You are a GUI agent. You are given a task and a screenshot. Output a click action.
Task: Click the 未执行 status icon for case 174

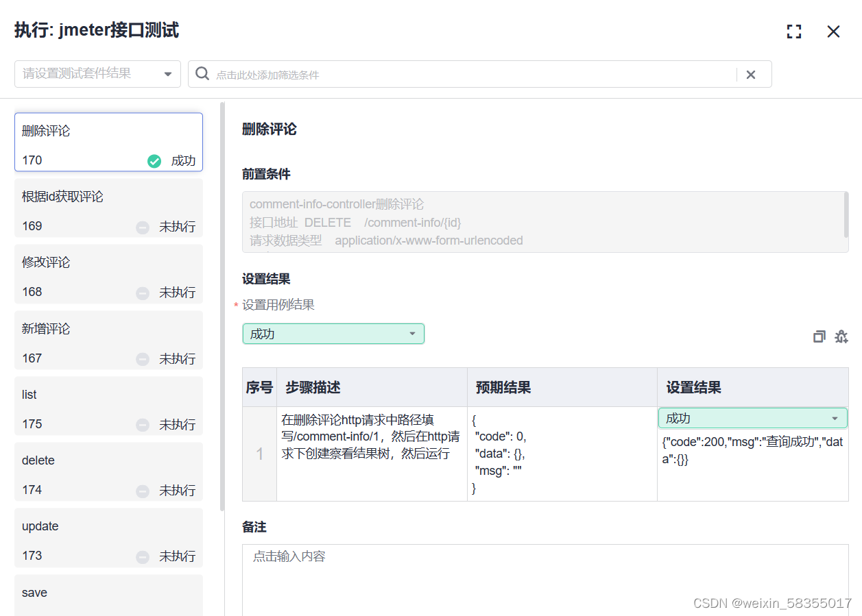point(143,491)
